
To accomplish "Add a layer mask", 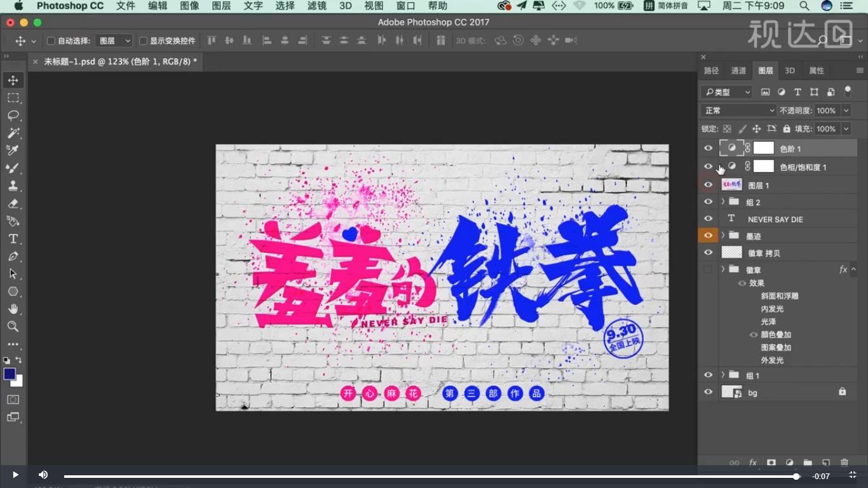I will 771,463.
